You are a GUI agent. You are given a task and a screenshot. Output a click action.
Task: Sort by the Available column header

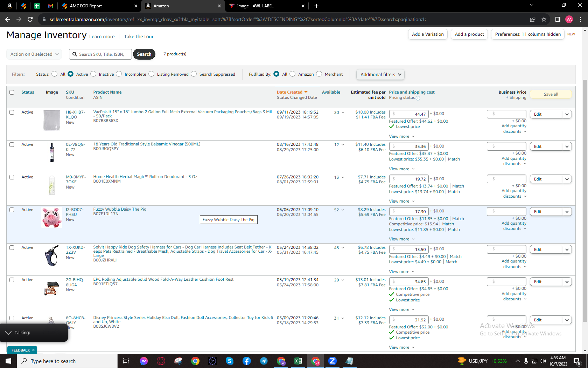click(331, 92)
